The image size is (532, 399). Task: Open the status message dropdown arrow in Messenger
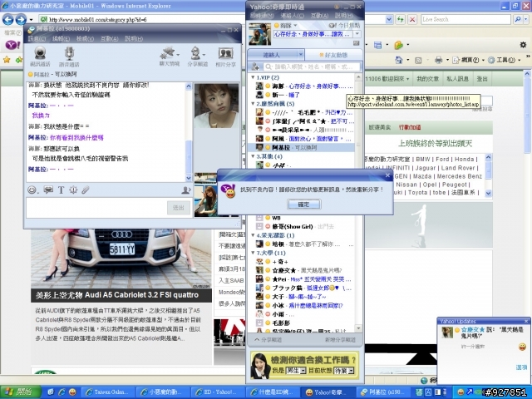(x=357, y=34)
